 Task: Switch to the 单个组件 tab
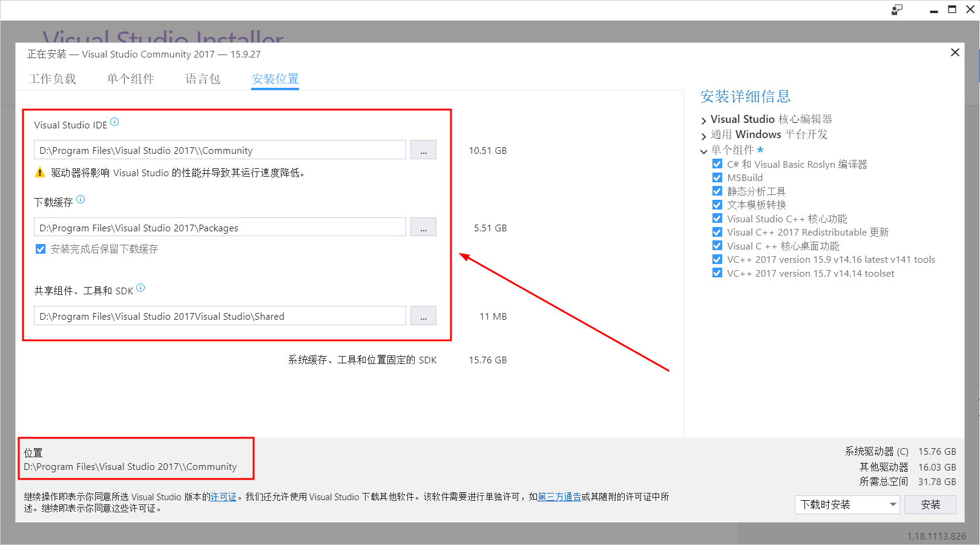(x=131, y=79)
